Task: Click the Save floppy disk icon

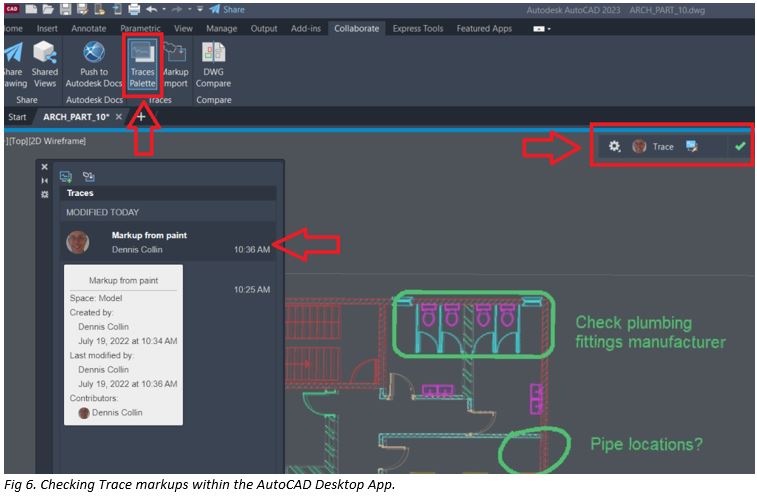Action: coord(66,9)
